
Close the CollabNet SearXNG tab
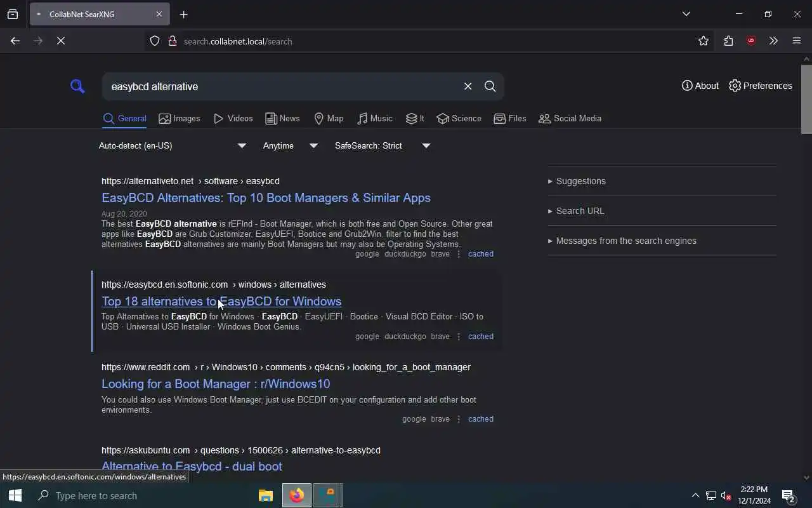coord(159,14)
